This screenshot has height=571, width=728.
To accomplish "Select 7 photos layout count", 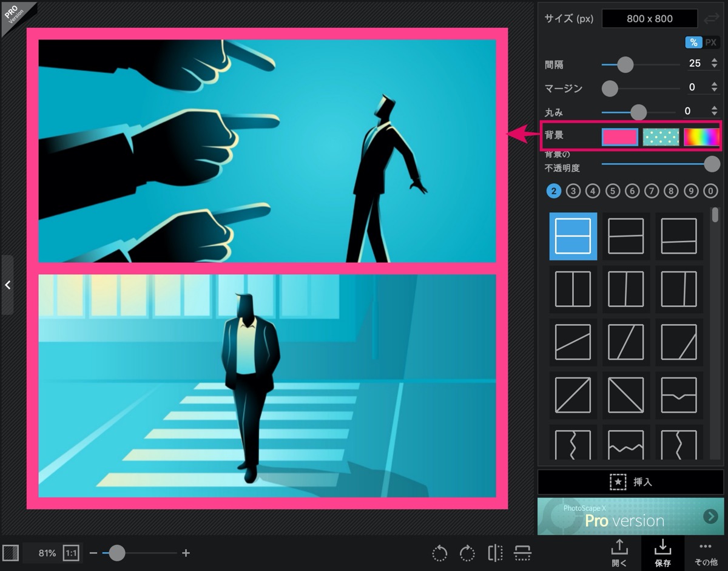I will click(x=652, y=191).
